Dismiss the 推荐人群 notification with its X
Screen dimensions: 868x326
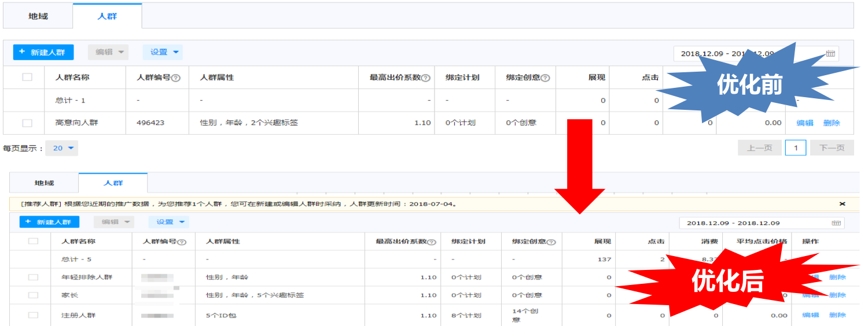[x=842, y=204]
